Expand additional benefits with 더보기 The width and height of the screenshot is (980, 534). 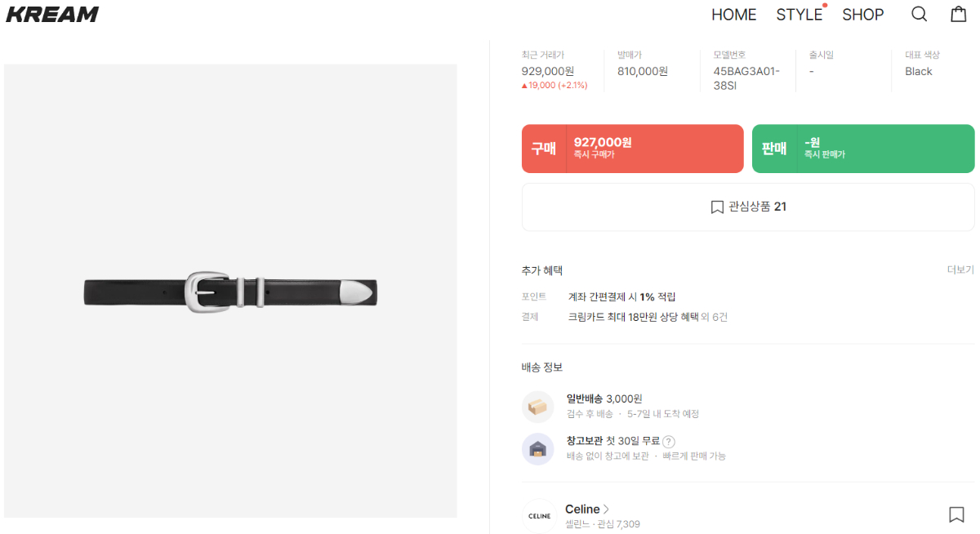point(960,269)
